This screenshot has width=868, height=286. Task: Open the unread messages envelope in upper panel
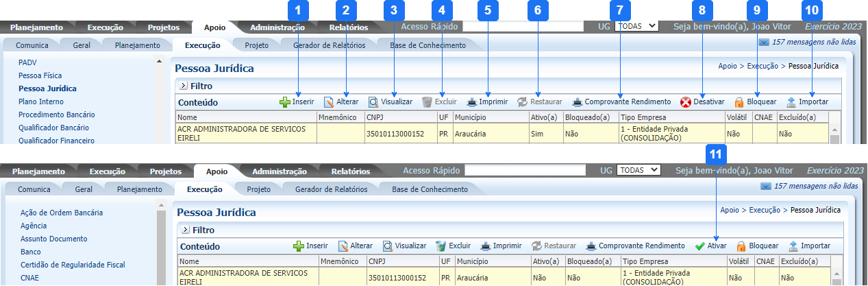coord(763,43)
